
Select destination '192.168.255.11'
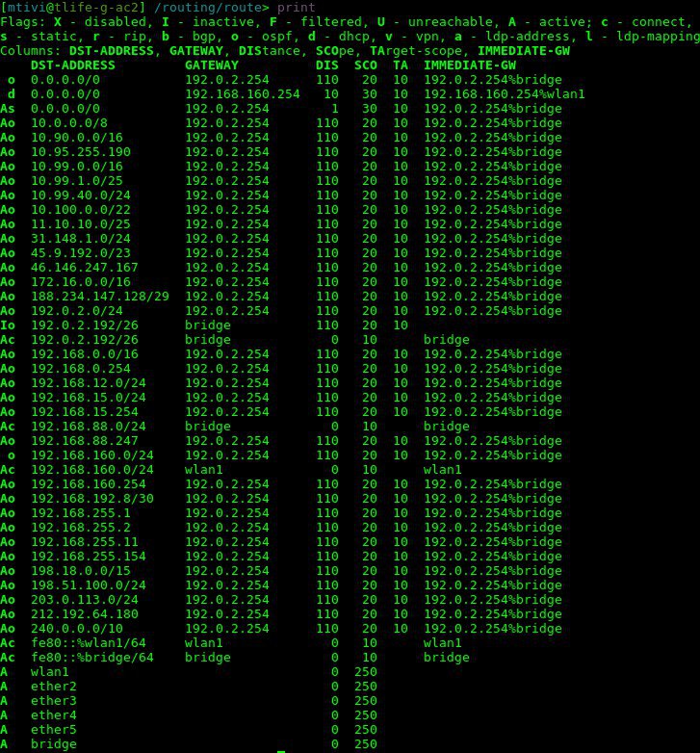pos(85,541)
